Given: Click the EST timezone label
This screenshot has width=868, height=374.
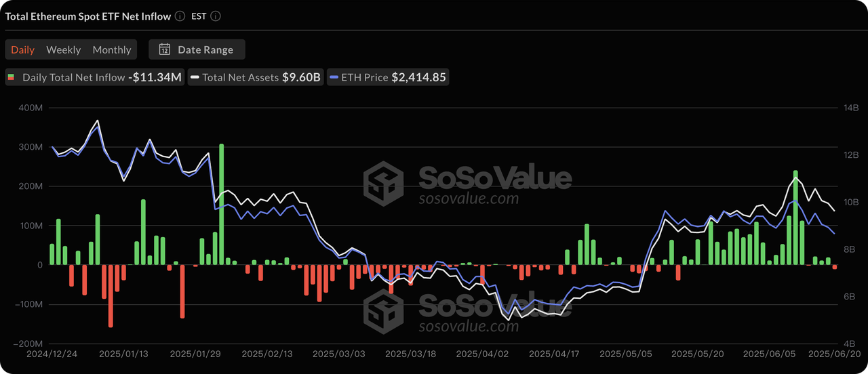Looking at the screenshot, I should tap(200, 16).
